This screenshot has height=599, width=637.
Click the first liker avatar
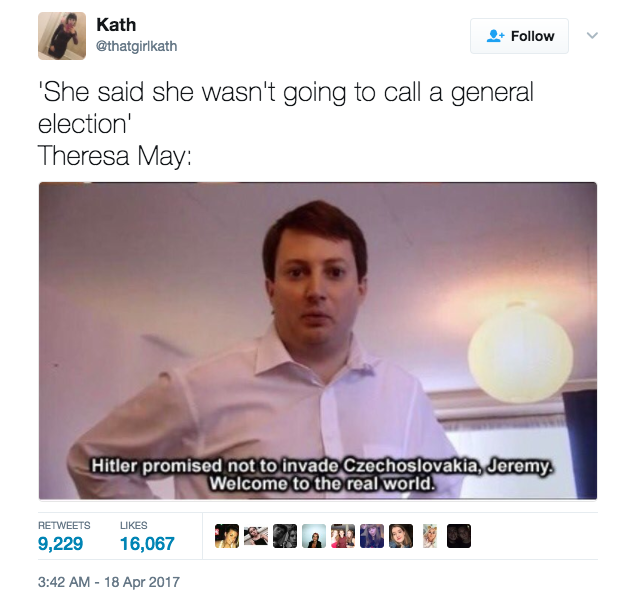(227, 536)
